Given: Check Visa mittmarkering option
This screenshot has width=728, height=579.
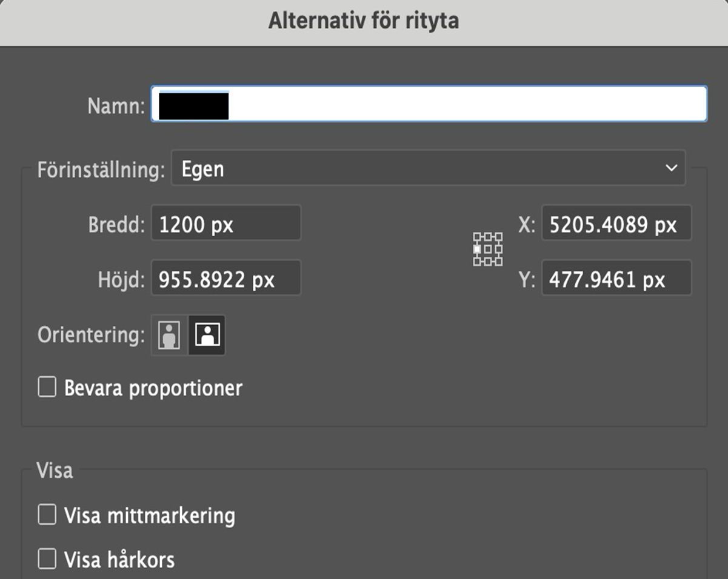Looking at the screenshot, I should click(x=47, y=515).
